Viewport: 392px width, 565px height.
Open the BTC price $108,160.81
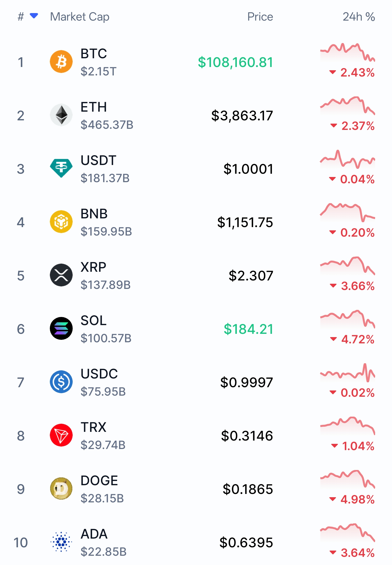pyautogui.click(x=235, y=62)
